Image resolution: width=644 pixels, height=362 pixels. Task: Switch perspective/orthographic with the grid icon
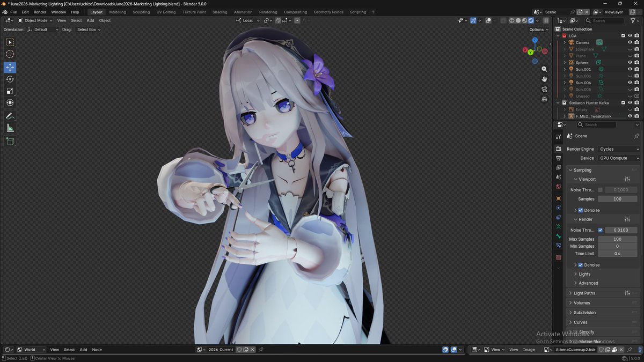(544, 99)
